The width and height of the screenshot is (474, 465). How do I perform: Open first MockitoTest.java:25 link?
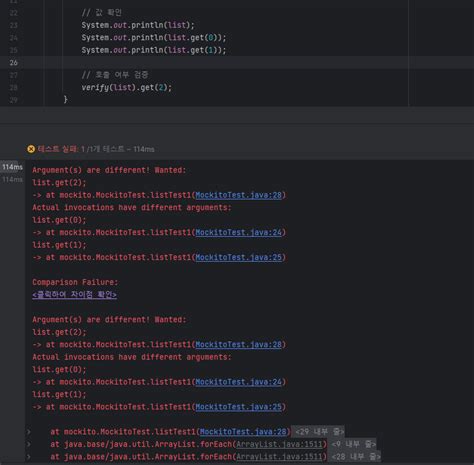[239, 257]
